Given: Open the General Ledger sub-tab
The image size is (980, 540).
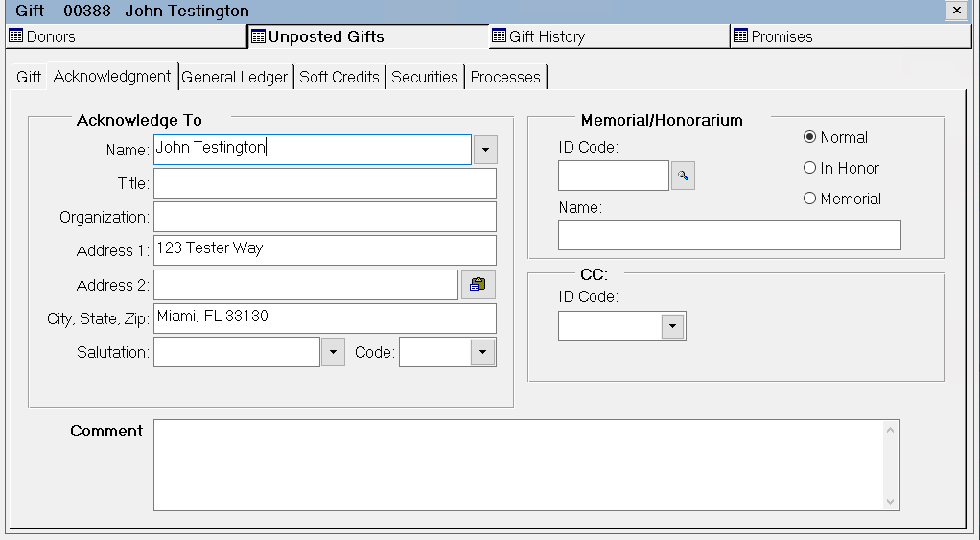Looking at the screenshot, I should (234, 77).
